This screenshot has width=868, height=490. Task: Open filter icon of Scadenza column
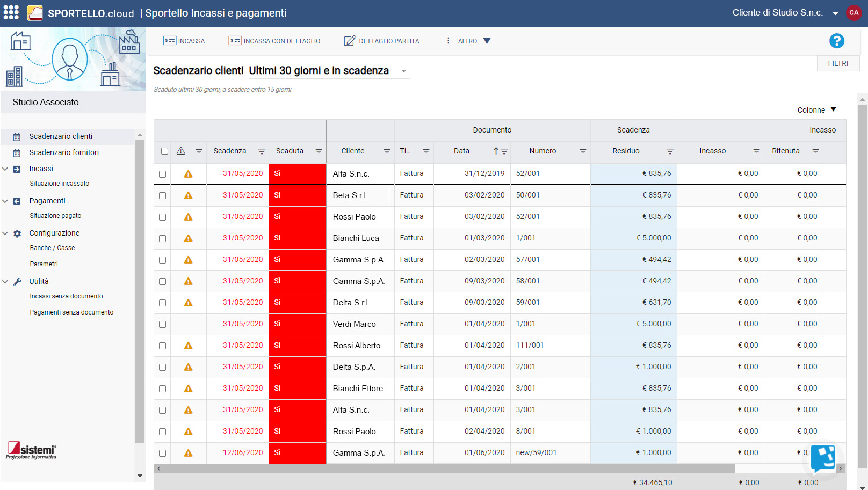[x=262, y=151]
